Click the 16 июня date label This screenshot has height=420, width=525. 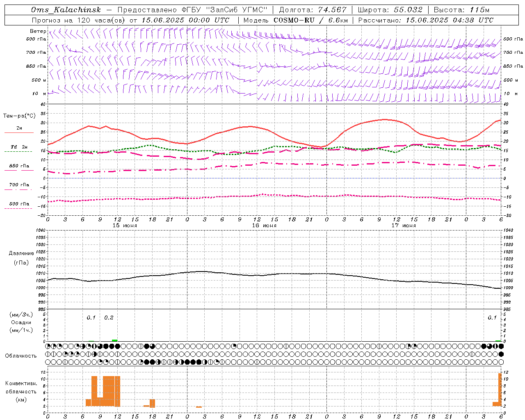point(264,226)
